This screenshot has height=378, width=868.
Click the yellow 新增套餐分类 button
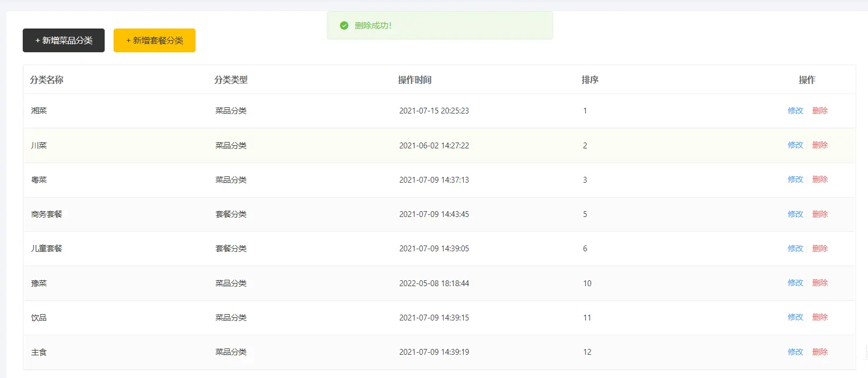coord(154,40)
